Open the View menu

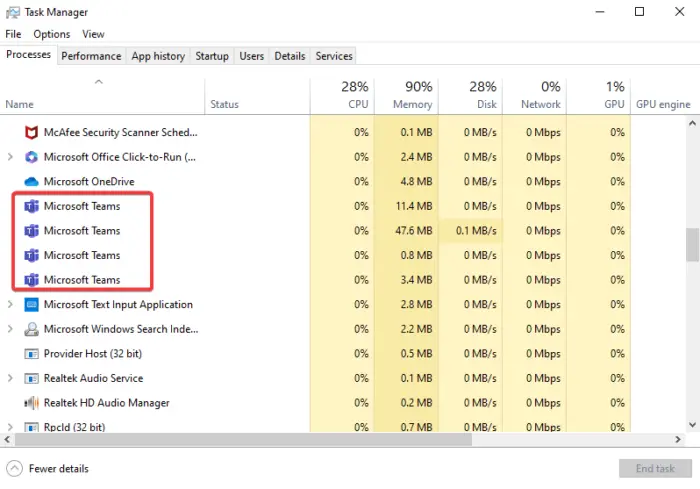pos(93,34)
